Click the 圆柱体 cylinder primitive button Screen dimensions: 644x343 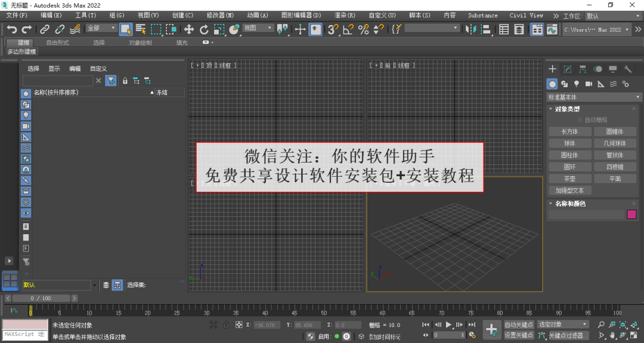pos(569,155)
